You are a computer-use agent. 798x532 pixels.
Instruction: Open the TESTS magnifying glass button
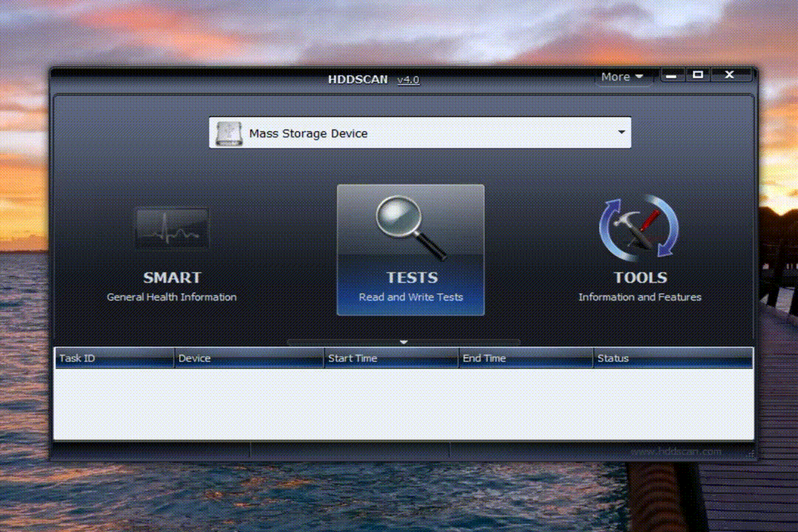pyautogui.click(x=411, y=250)
